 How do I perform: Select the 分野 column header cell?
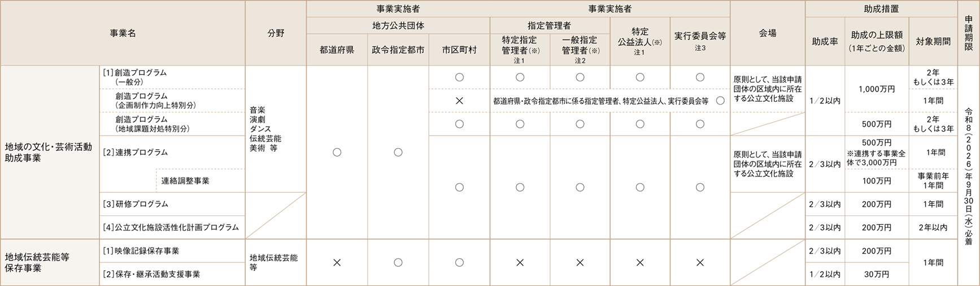coord(276,33)
